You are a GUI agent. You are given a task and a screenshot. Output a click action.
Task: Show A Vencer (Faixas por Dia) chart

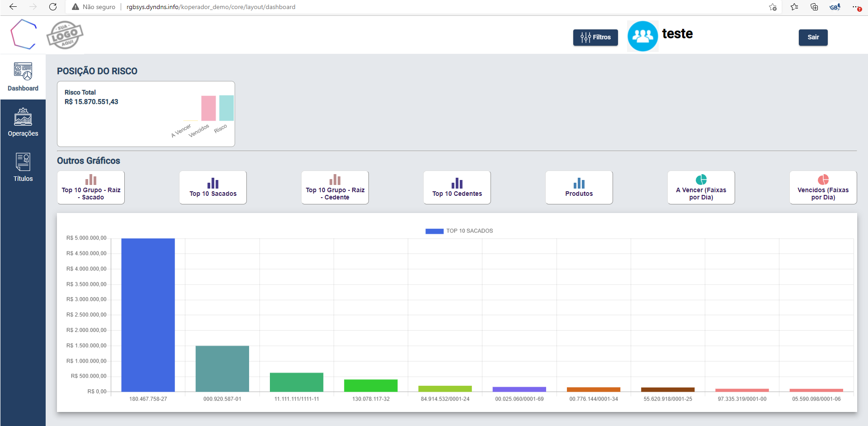coord(701,187)
